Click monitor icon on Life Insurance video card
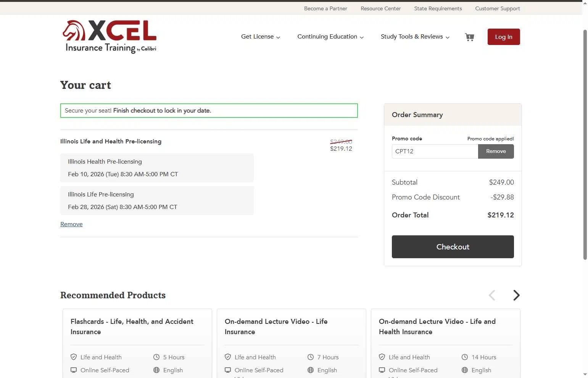 (228, 370)
